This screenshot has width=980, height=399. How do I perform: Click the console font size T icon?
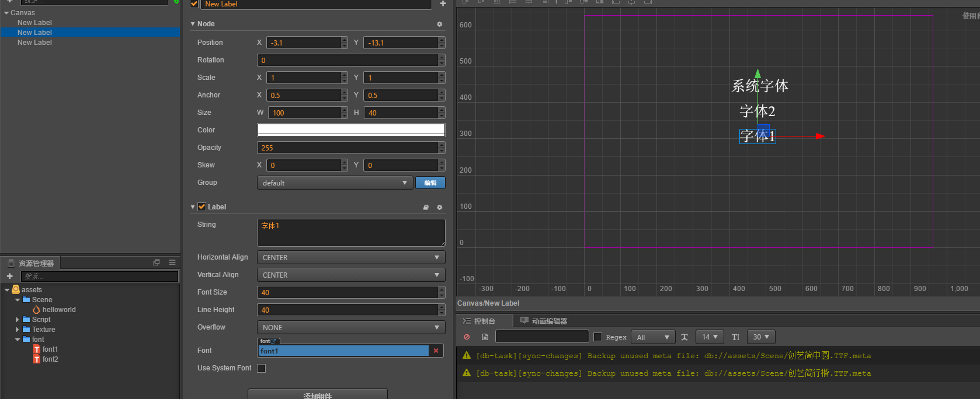tap(684, 337)
